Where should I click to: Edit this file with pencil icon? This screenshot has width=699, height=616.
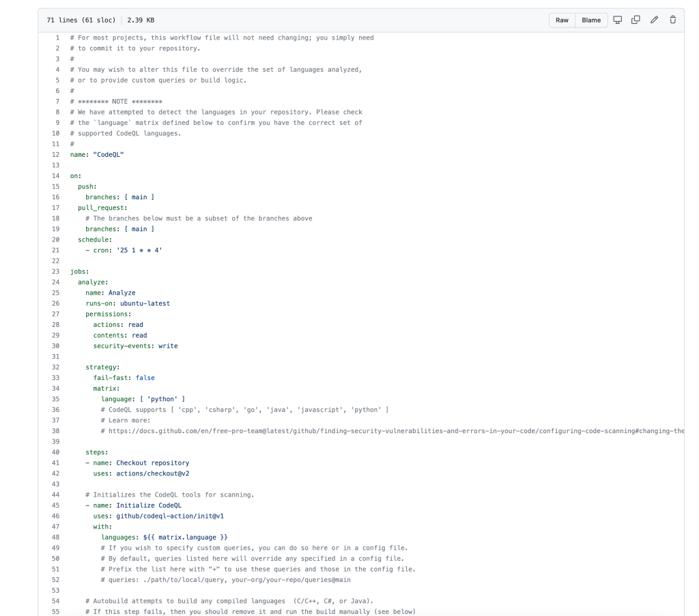click(x=655, y=20)
